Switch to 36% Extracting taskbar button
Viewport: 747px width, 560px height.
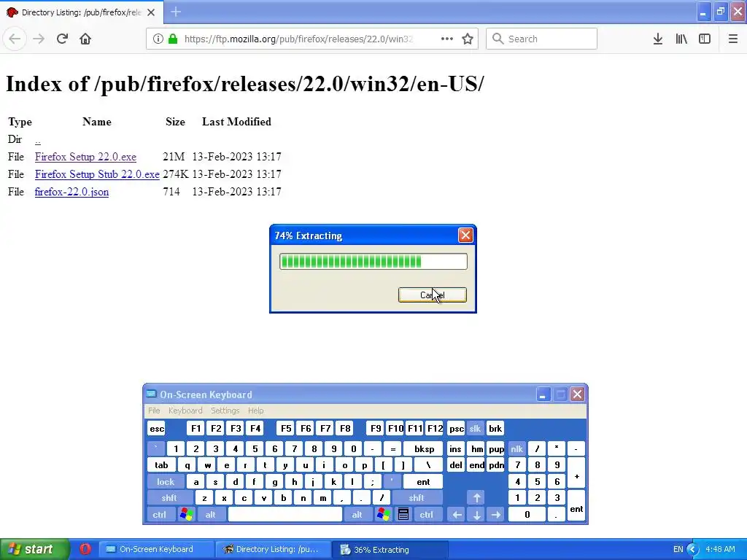390,550
